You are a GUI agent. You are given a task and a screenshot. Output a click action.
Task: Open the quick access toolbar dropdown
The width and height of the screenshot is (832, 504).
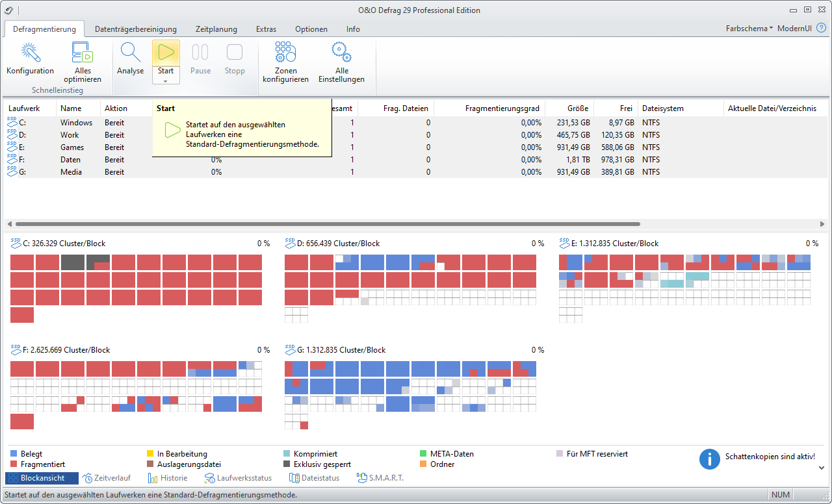pos(18,10)
